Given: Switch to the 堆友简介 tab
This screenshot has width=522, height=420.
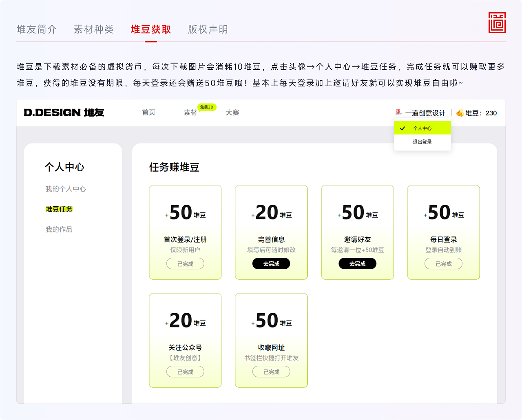Looking at the screenshot, I should (37, 29).
